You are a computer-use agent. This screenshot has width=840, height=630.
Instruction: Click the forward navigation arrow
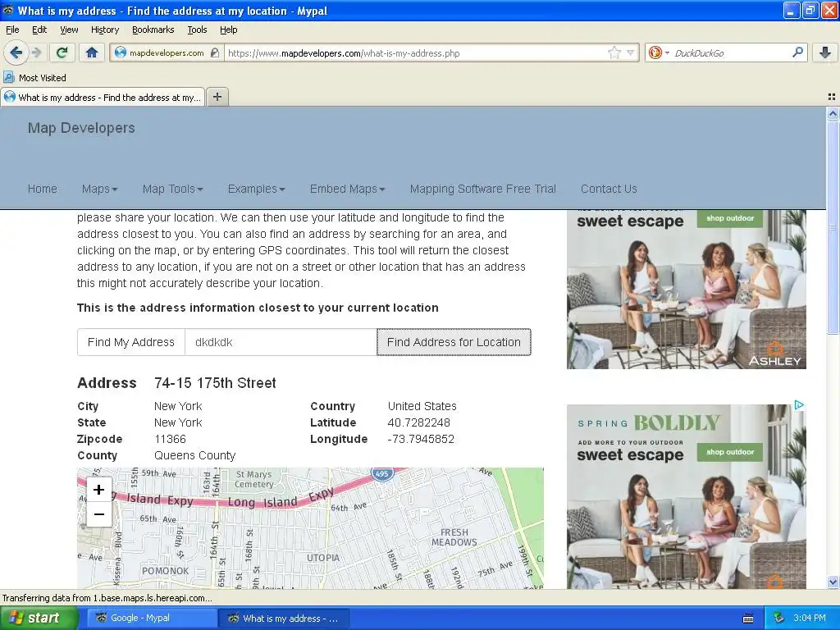(x=36, y=52)
